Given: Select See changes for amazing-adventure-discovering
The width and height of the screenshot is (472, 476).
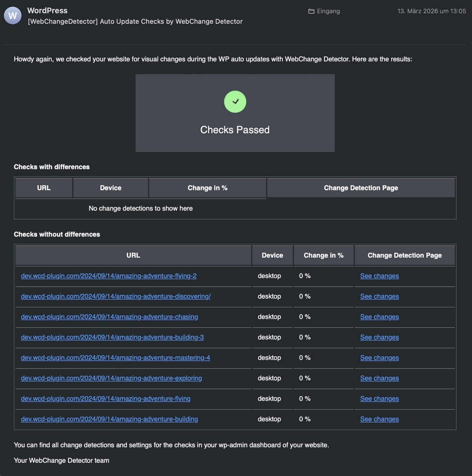Looking at the screenshot, I should tap(379, 297).
